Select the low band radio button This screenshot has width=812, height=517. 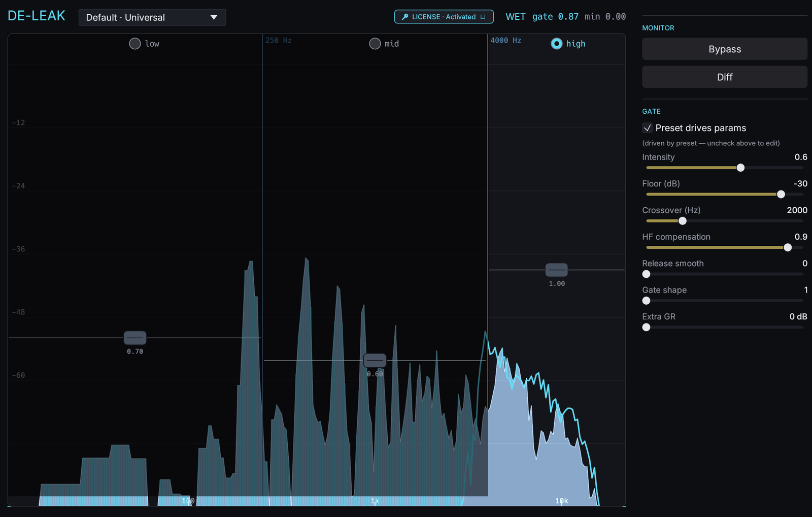[135, 44]
